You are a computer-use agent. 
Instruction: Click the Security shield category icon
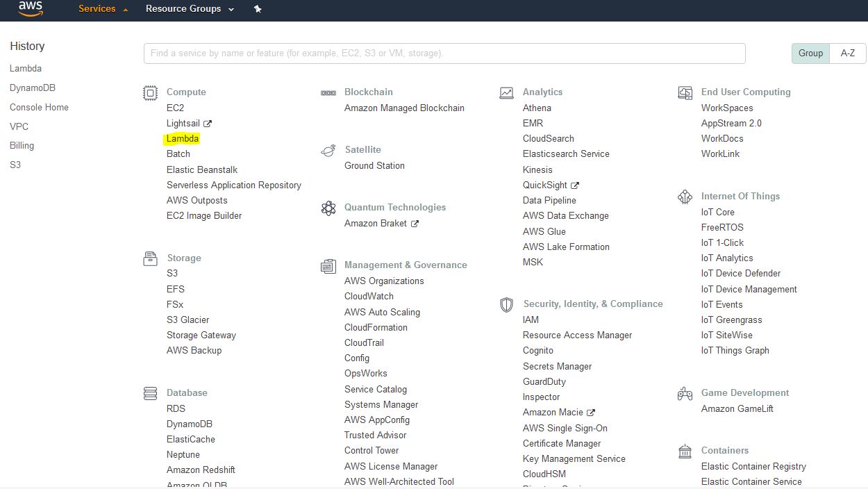[507, 304]
